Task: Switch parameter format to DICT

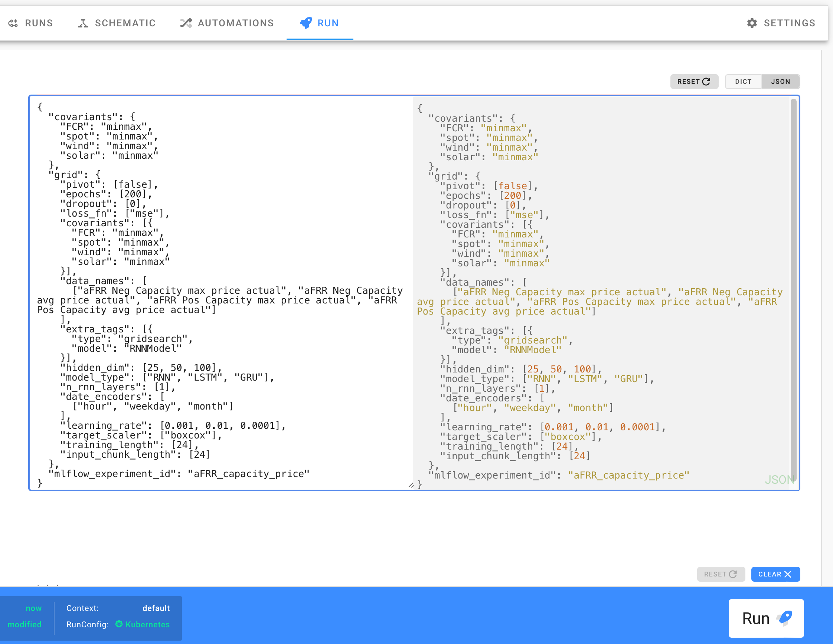Action: pos(744,82)
